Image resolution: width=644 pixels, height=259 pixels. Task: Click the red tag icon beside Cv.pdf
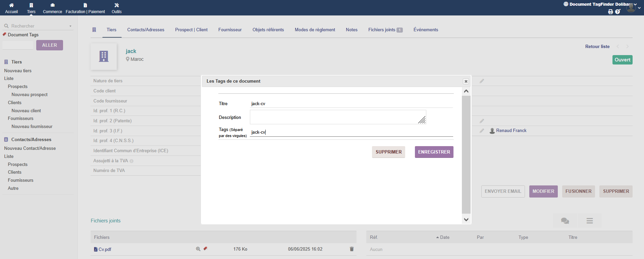click(x=205, y=249)
